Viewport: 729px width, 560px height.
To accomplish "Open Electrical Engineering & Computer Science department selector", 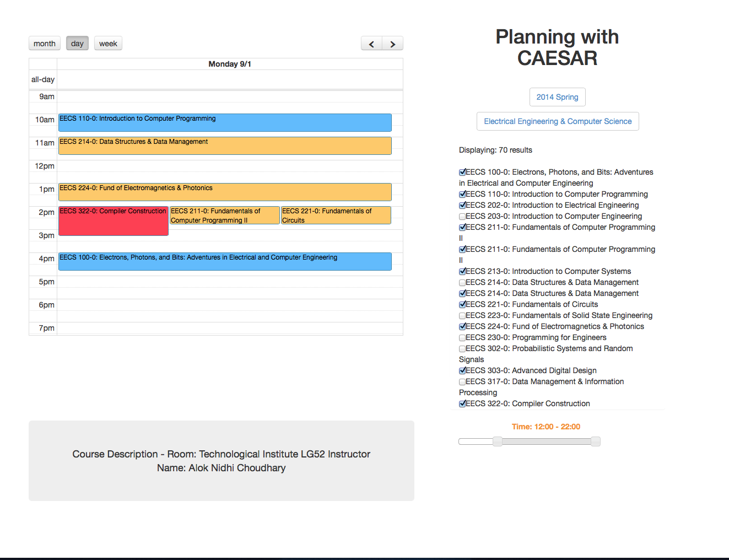I will point(558,121).
